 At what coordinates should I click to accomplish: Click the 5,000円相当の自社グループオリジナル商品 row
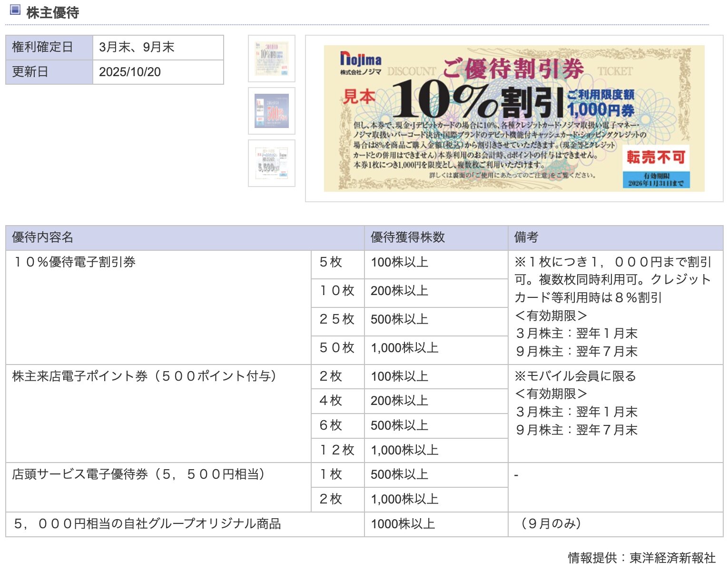coord(147,523)
